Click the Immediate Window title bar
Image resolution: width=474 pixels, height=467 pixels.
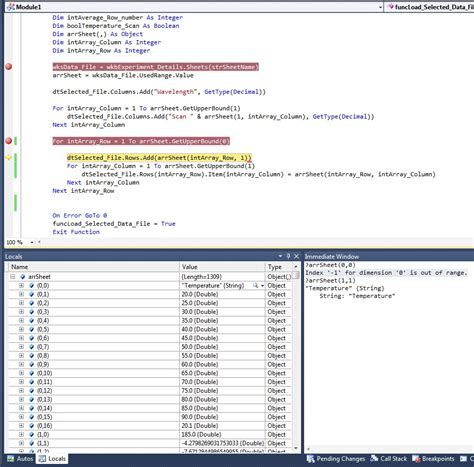(388, 256)
